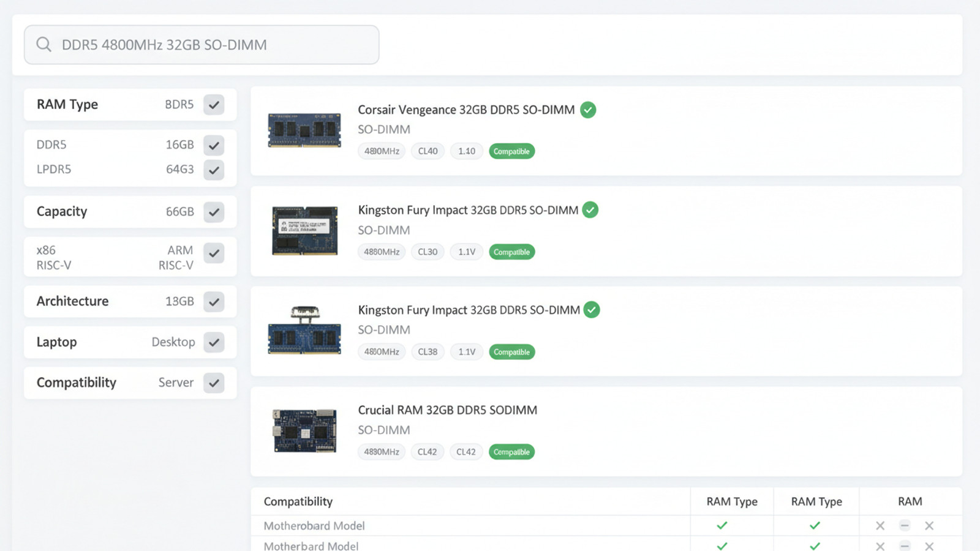Select the Motherbard Model row label
The height and width of the screenshot is (551, 980).
click(311, 545)
